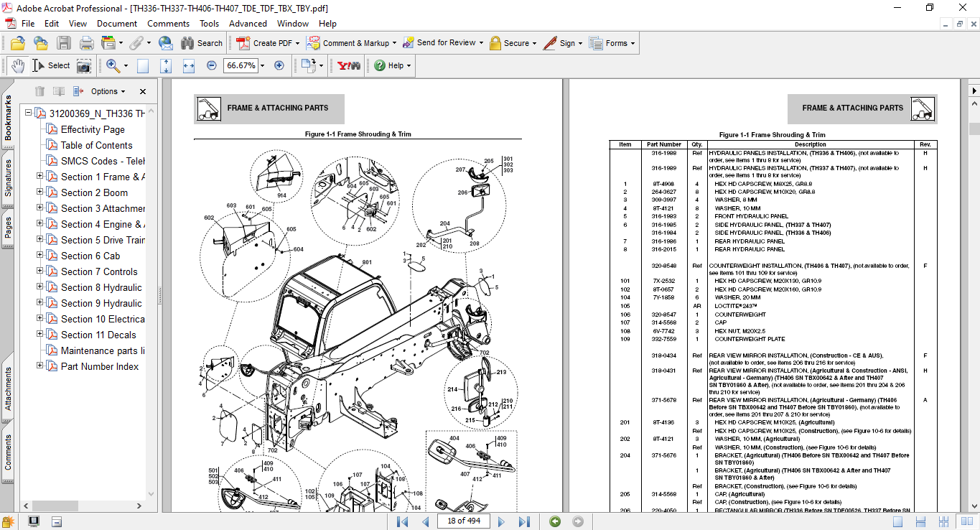Screen dimensions: 980x530
Task: Select the Hand tool
Action: coord(18,65)
